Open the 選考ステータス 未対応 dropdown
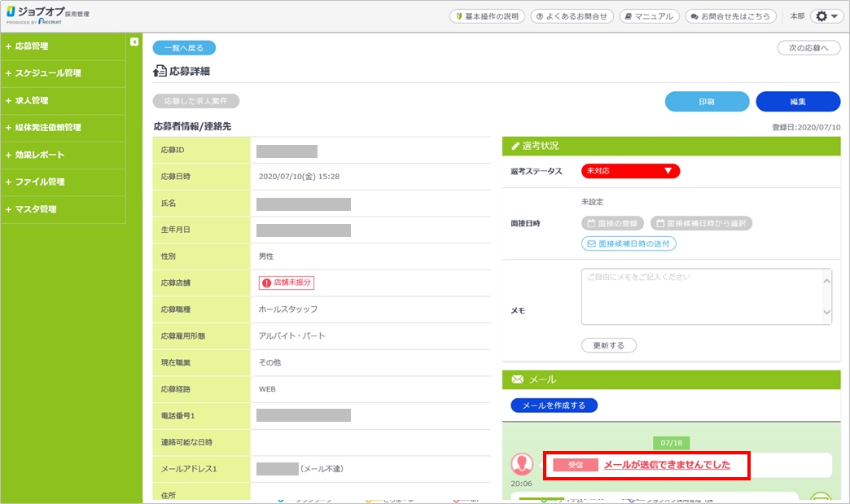 (x=630, y=171)
